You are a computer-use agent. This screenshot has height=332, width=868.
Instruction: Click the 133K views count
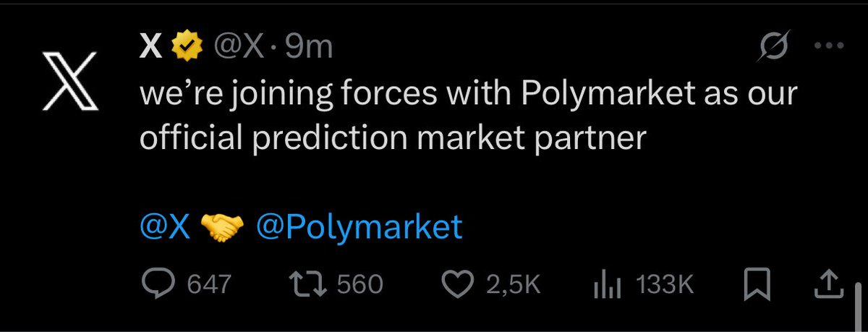coord(665,285)
